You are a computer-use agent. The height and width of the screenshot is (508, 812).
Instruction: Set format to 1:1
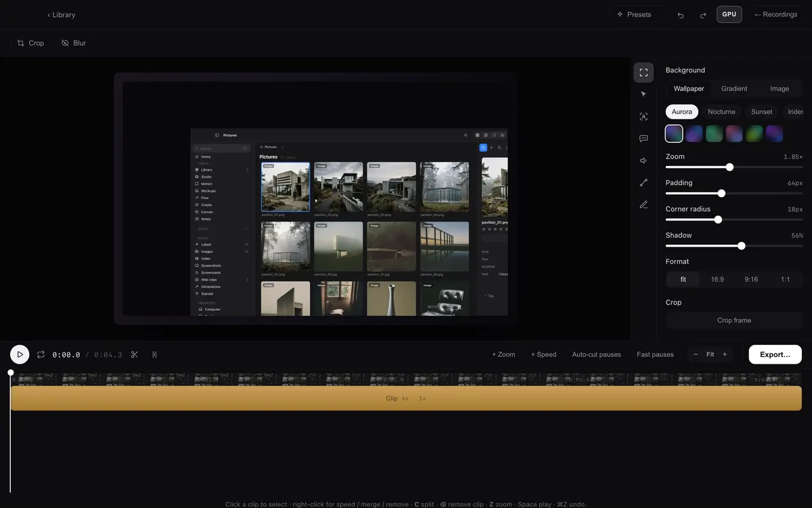(785, 279)
